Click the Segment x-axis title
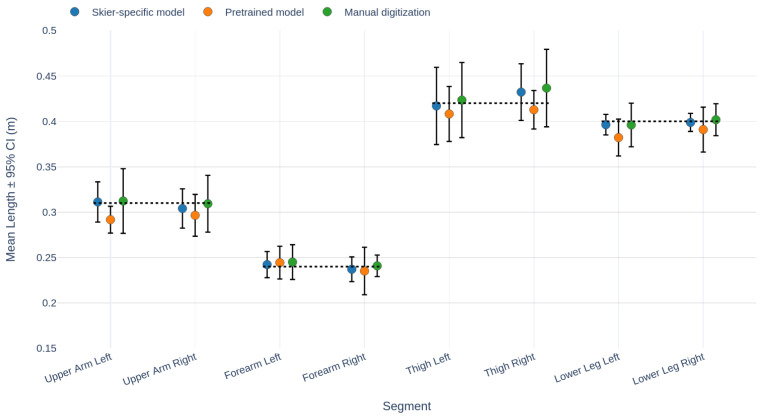 (x=407, y=406)
